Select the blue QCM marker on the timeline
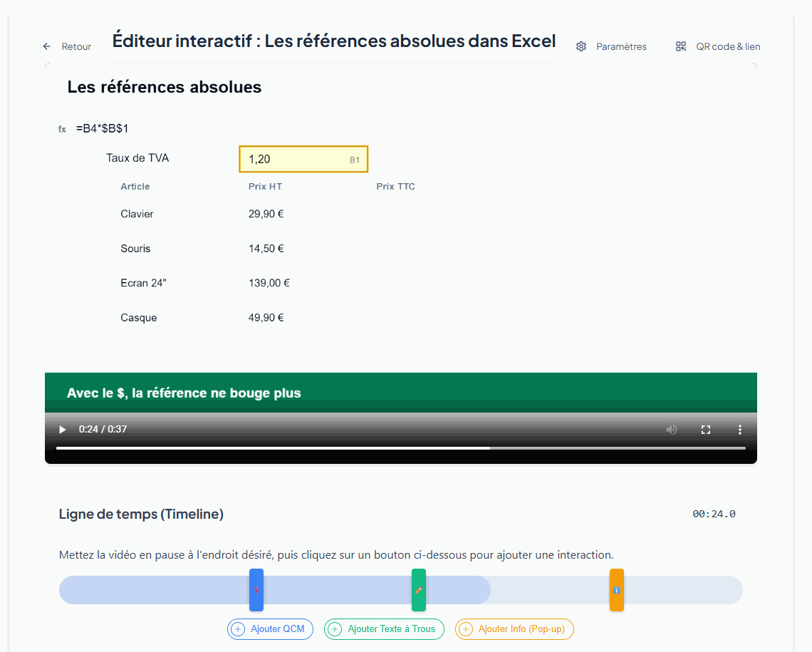 (256, 590)
